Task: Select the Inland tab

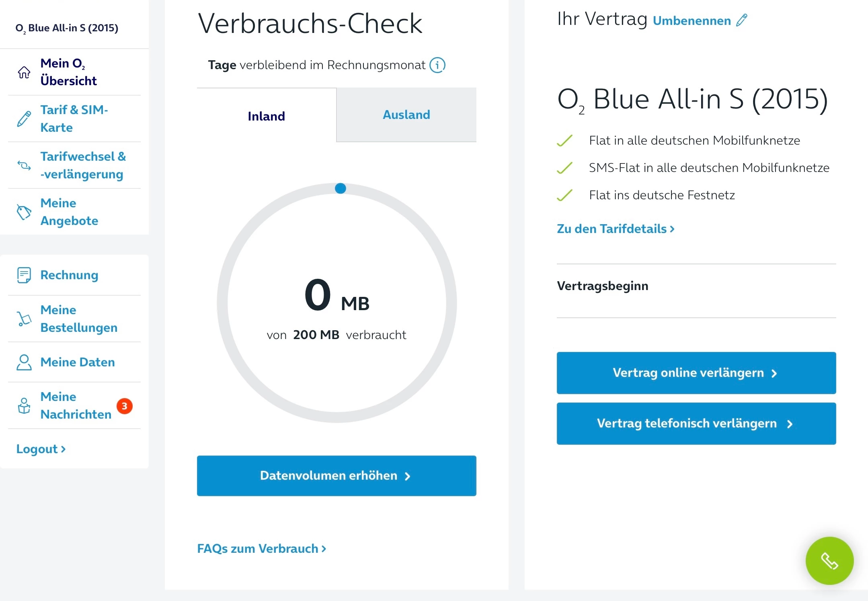Action: (266, 116)
